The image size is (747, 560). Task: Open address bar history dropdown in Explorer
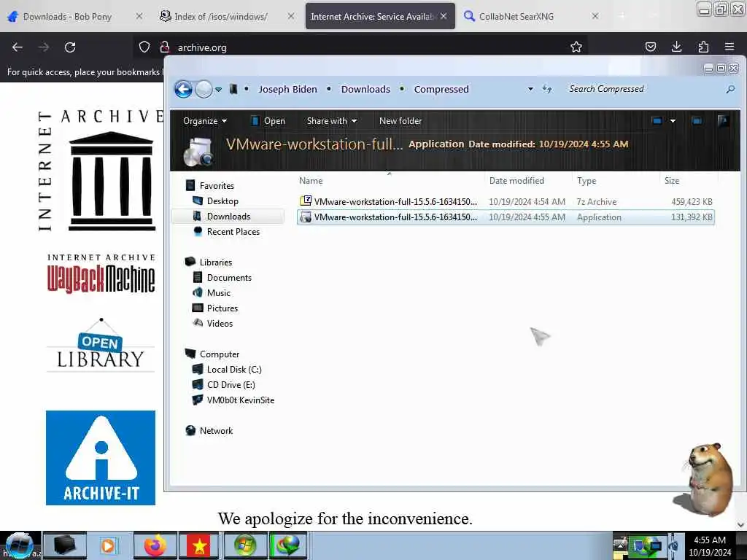530,89
